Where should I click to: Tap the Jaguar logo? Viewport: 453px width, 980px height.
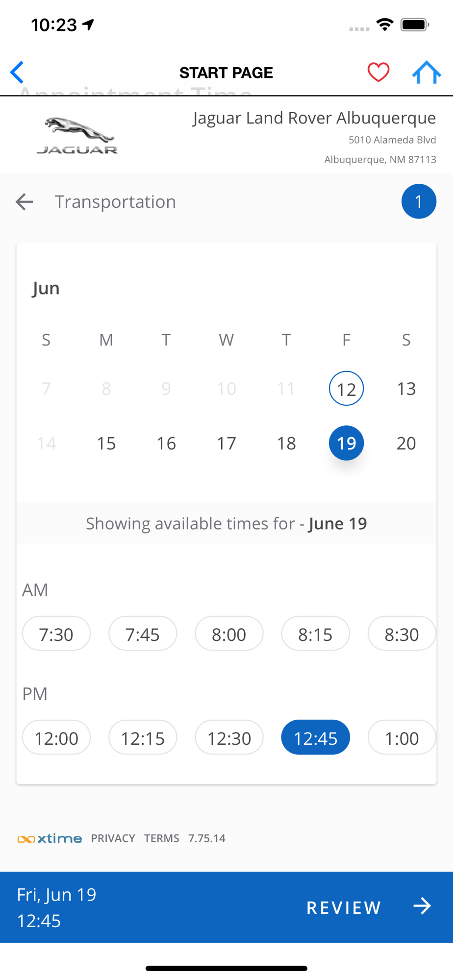pos(77,136)
